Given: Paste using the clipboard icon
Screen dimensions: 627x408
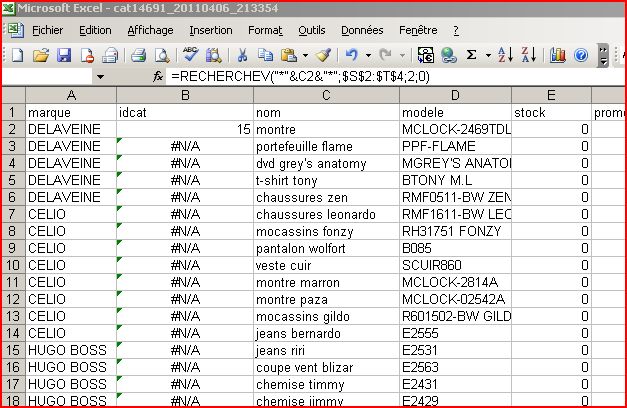Looking at the screenshot, I should (289, 55).
